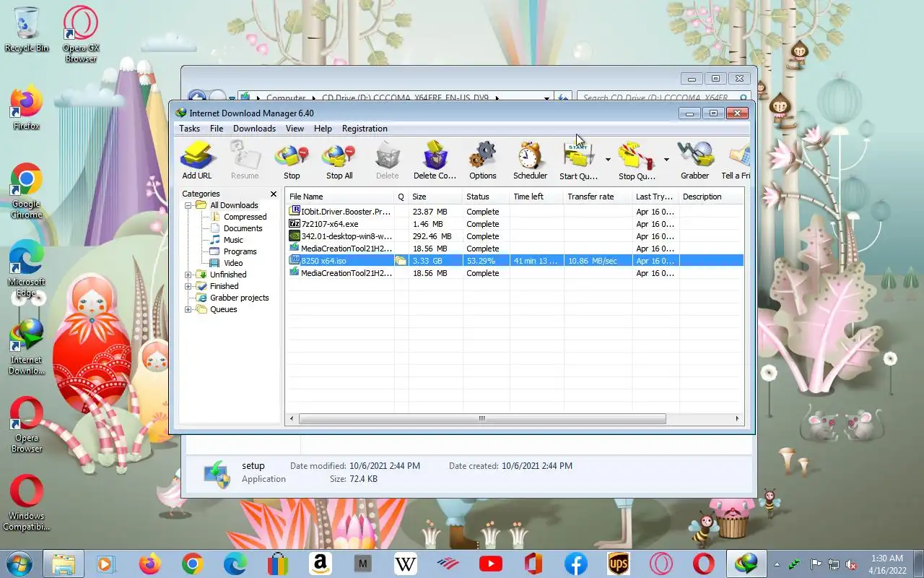The image size is (924, 578).
Task: Open Opera Browser desktop shortcut
Action: coord(27,425)
